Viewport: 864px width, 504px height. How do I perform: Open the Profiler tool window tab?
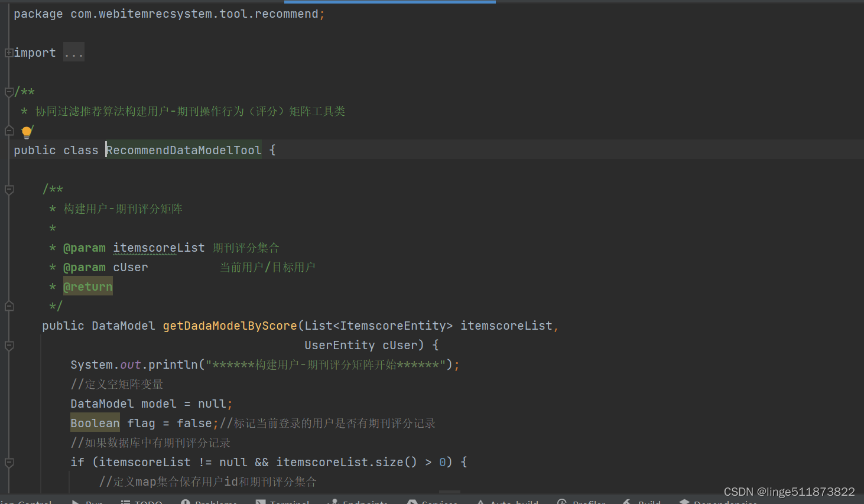[582, 501]
